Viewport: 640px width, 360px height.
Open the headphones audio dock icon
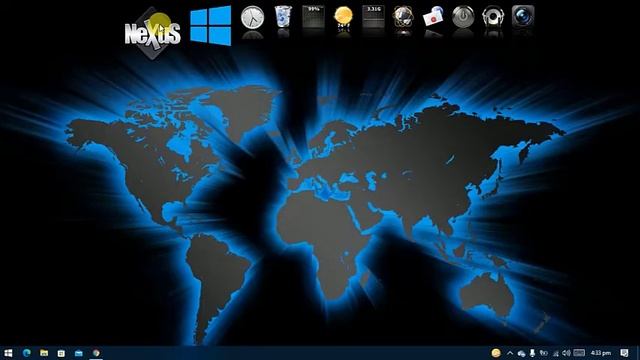coord(493,17)
